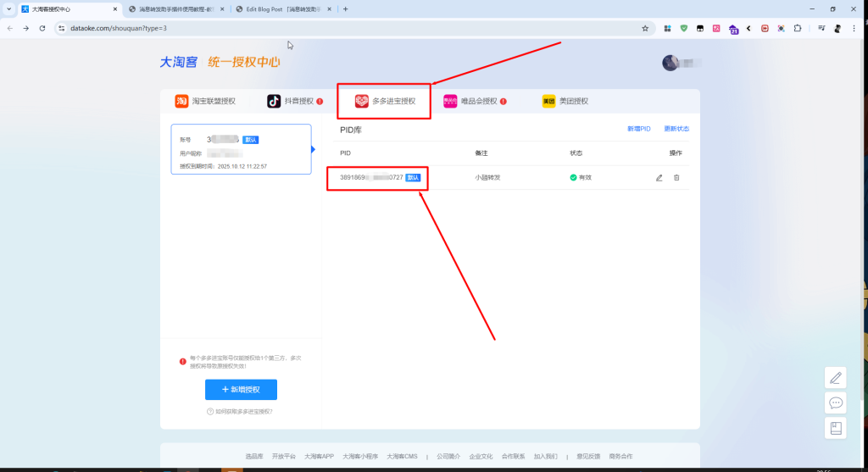Open the green shield extension
Screen dimensions: 868x472
pyautogui.click(x=684, y=28)
